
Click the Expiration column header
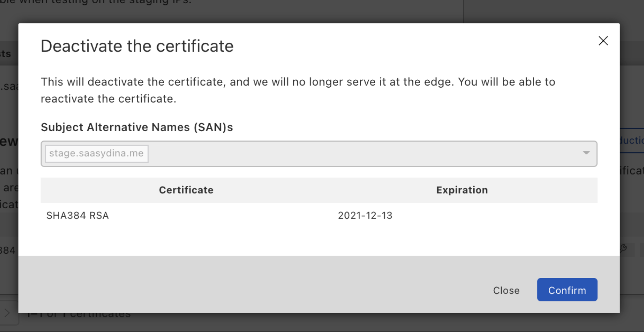click(462, 190)
